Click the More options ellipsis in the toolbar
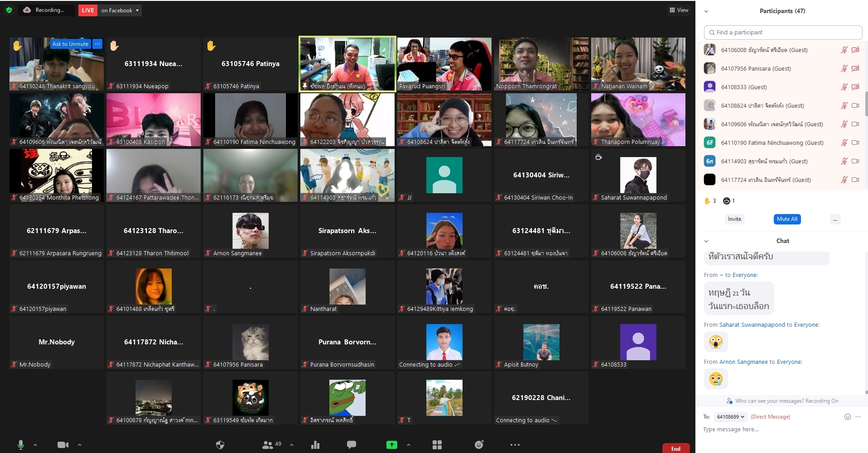This screenshot has width=868, height=453. [514, 445]
